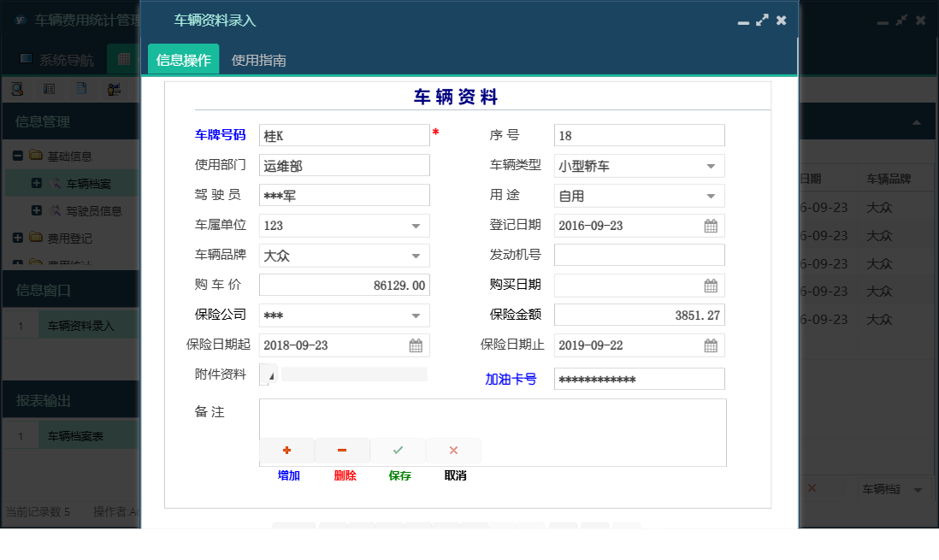Open the calendar picker for 保险日期止

710,345
